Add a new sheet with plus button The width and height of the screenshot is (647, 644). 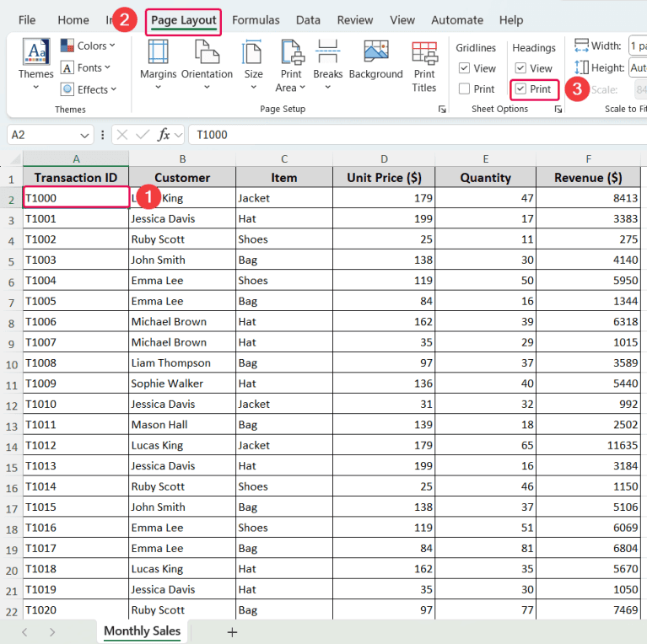232,631
